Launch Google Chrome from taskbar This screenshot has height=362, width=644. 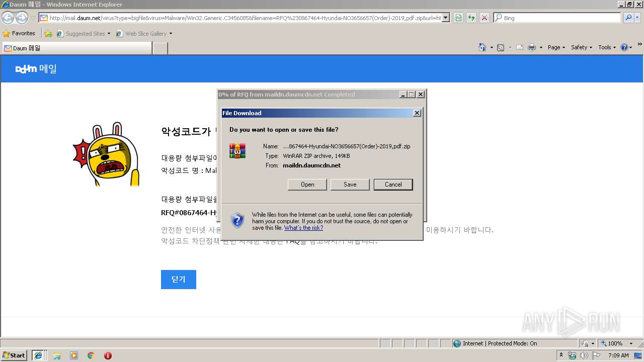tap(91, 355)
